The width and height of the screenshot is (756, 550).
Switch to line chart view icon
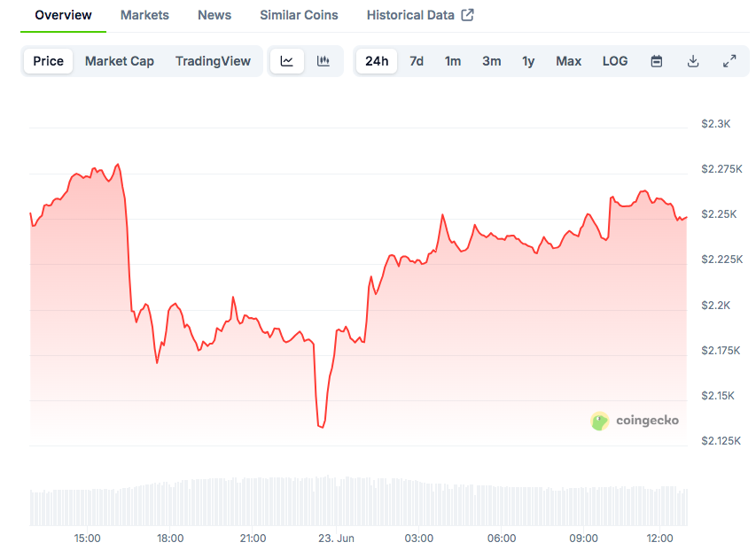coord(287,61)
